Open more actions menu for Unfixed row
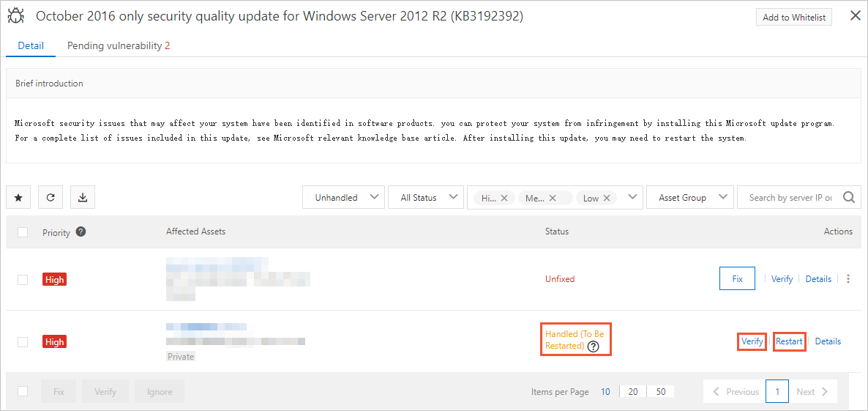This screenshot has height=411, width=868. (848, 279)
